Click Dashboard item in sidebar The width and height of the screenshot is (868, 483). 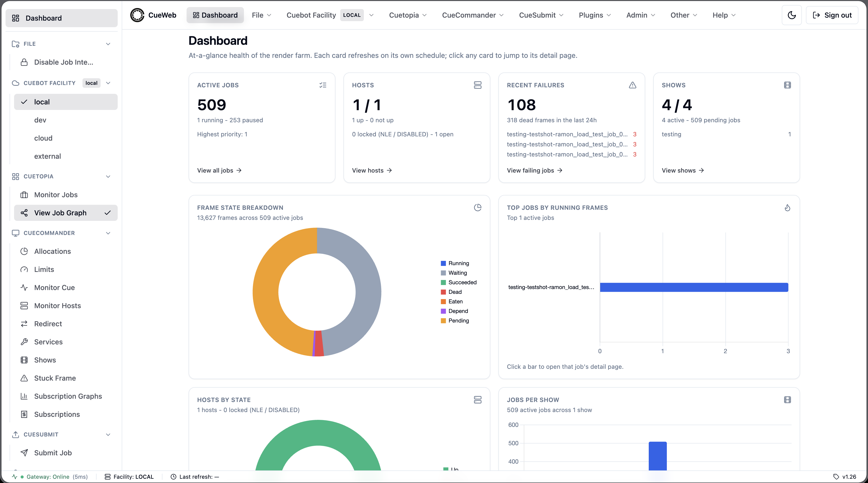[x=62, y=18]
